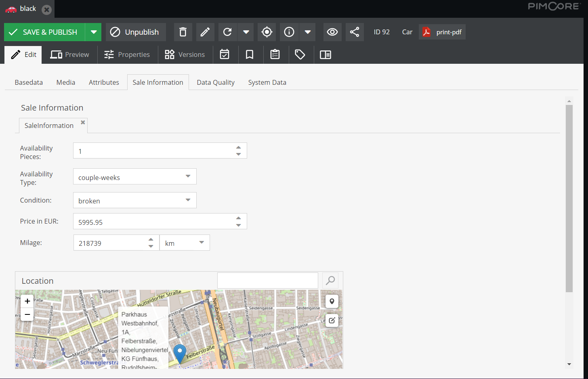Click the red car icon on black tab
Image resolution: width=588 pixels, height=379 pixels.
click(10, 9)
